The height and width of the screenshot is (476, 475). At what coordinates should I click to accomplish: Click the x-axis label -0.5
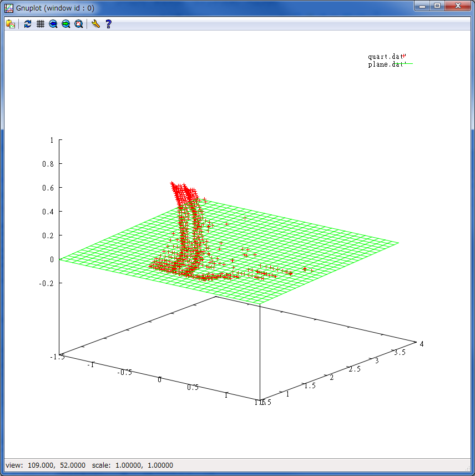coord(125,372)
